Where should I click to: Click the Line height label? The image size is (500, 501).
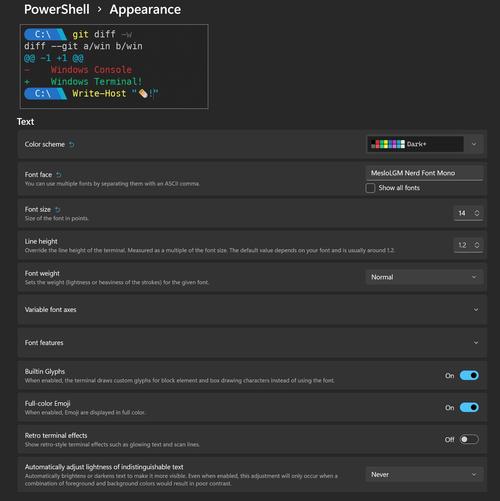click(41, 241)
